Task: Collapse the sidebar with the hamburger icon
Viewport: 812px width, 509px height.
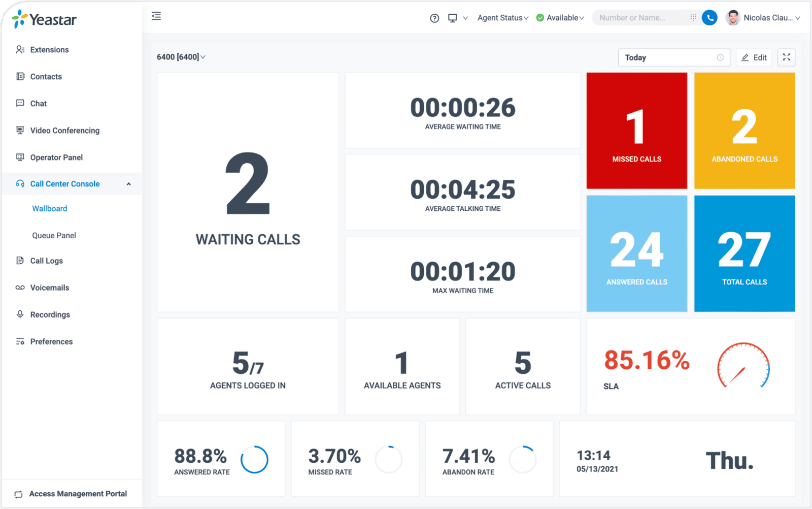Action: click(156, 16)
